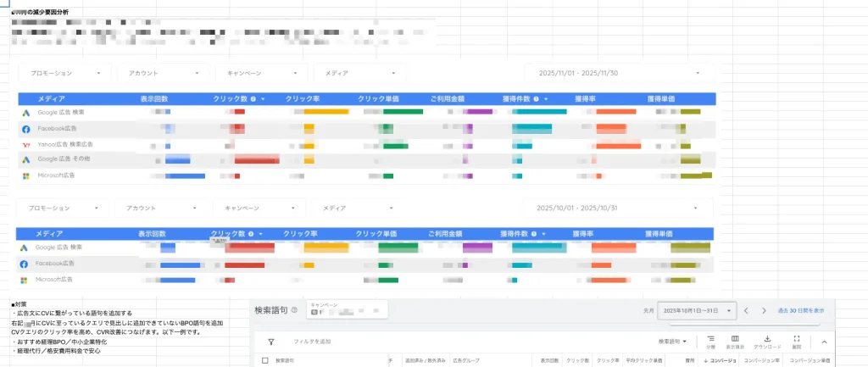Open the top プロモーション filter dropdown
868x367 pixels.
[64, 74]
